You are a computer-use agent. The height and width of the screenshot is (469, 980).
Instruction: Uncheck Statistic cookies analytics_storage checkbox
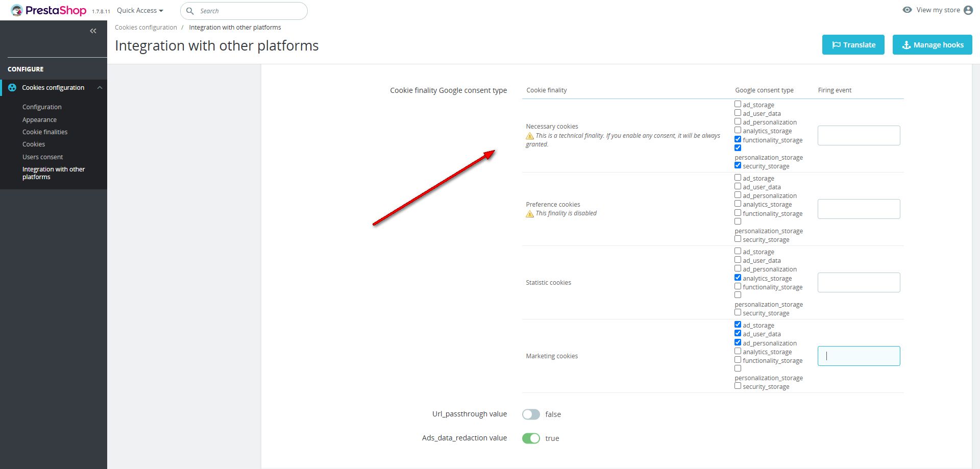tap(738, 278)
